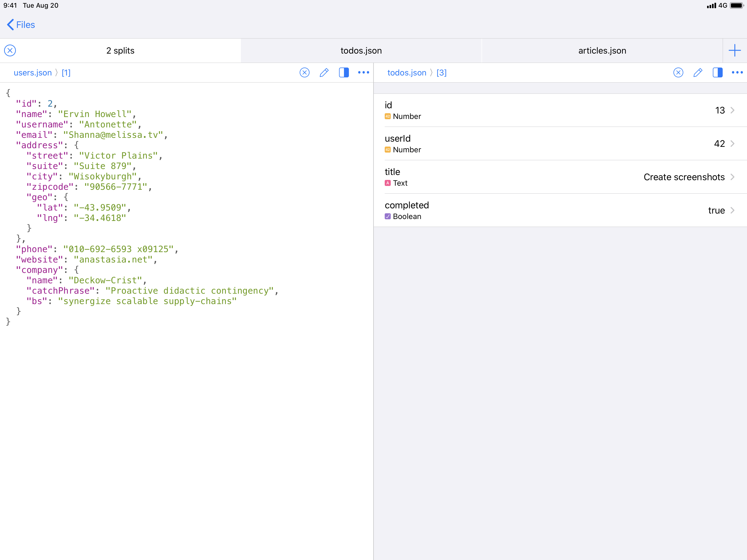The width and height of the screenshot is (747, 560).
Task: Go back to Files
Action: tap(21, 25)
